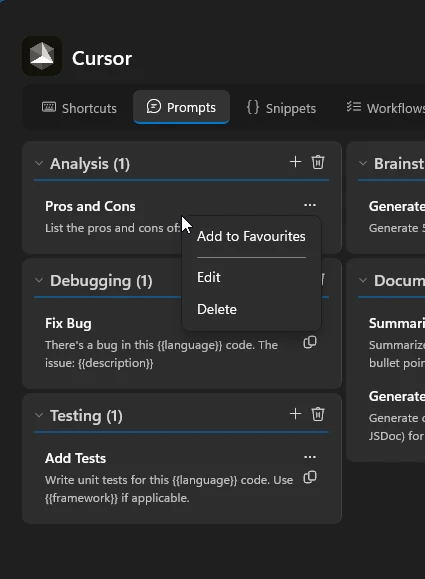Add a new prompt to Analysis
Viewport: 425px width, 579px height.
[x=295, y=162]
